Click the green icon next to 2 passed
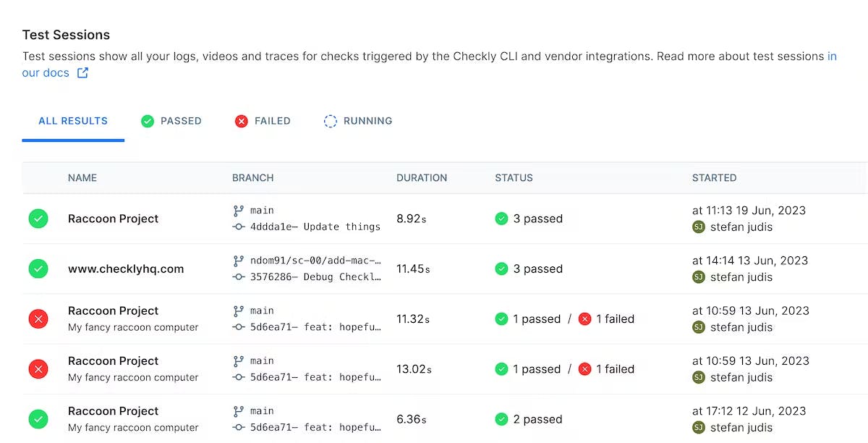Image resolution: width=868 pixels, height=443 pixels. (501, 419)
